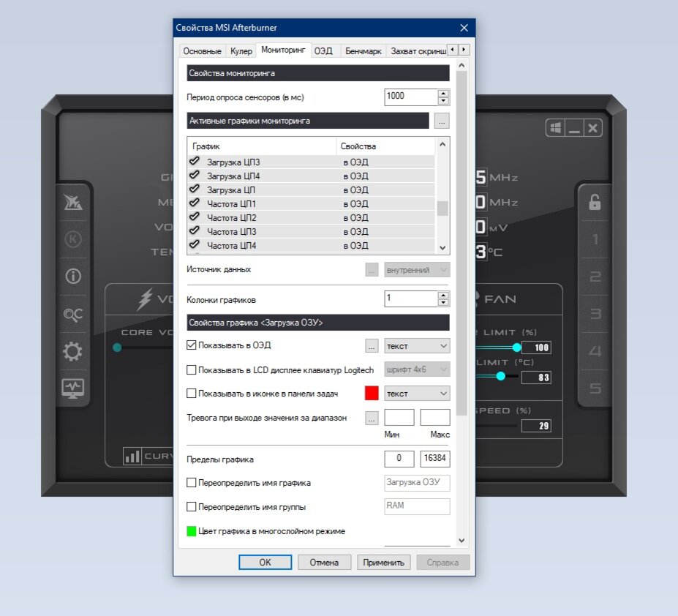The height and width of the screenshot is (616, 678).
Task: Check Переопределить имя графика
Action: [x=191, y=482]
